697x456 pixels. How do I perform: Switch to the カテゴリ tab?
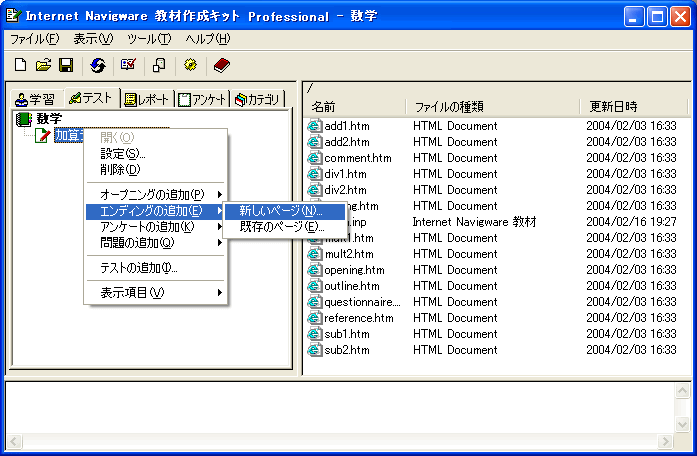click(257, 99)
